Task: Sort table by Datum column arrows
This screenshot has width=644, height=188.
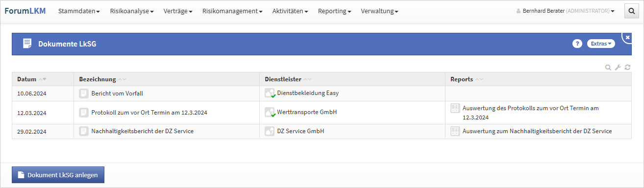Action: tap(42, 79)
